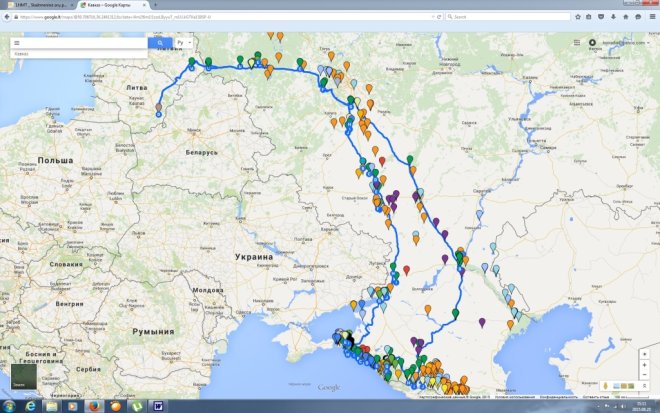
Task: Open the address bar history dropdown arrow
Action: click(433, 17)
